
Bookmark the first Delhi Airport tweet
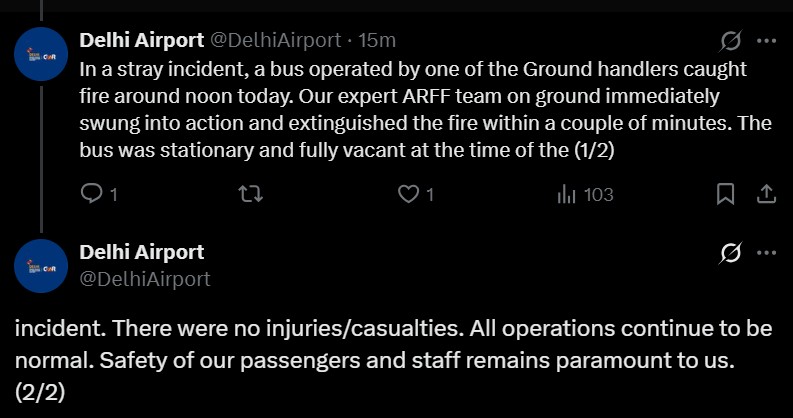pyautogui.click(x=726, y=194)
